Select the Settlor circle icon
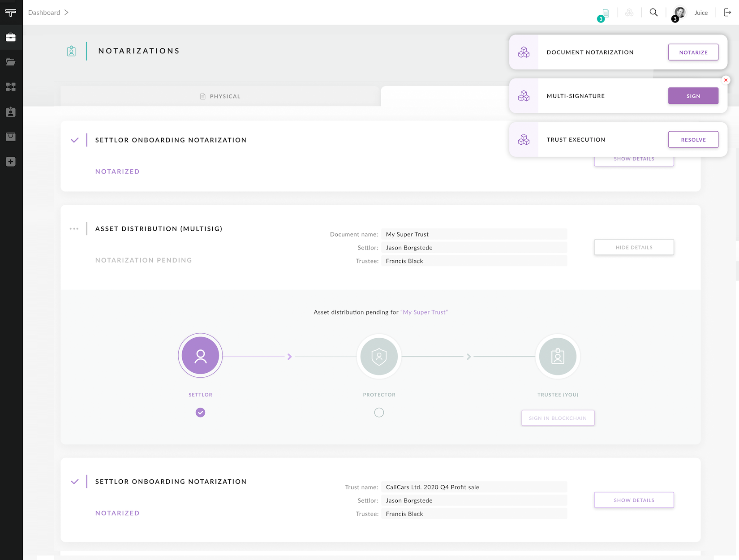Screen dimensions: 739x560 click(x=200, y=356)
